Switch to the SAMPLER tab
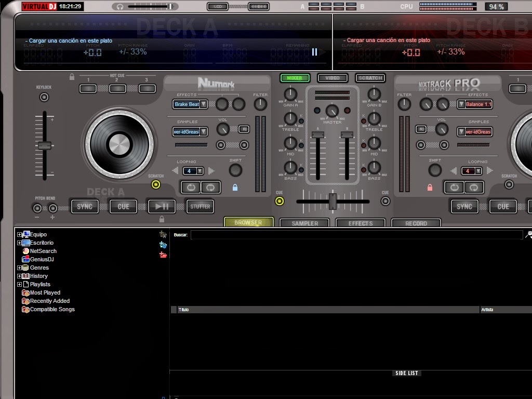This screenshot has height=399, width=532. point(304,223)
